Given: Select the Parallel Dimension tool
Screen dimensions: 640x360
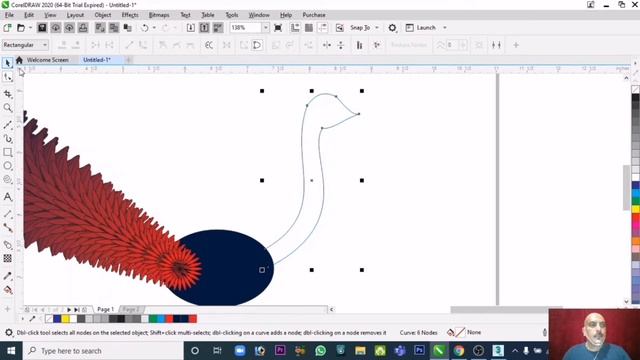Looking at the screenshot, I should point(7,214).
